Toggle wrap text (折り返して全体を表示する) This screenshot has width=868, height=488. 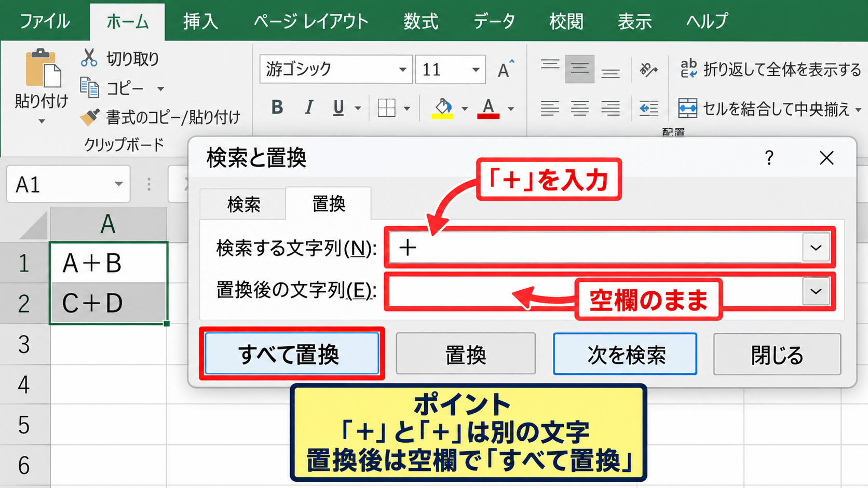(770, 69)
